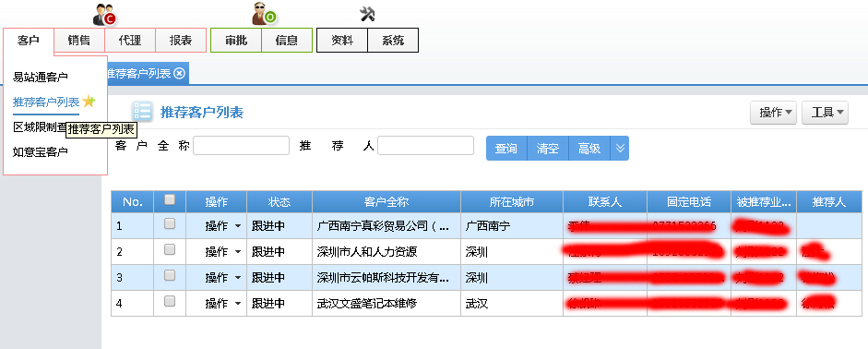Click the 被推荐业... column header
The image size is (868, 349).
[x=764, y=202]
